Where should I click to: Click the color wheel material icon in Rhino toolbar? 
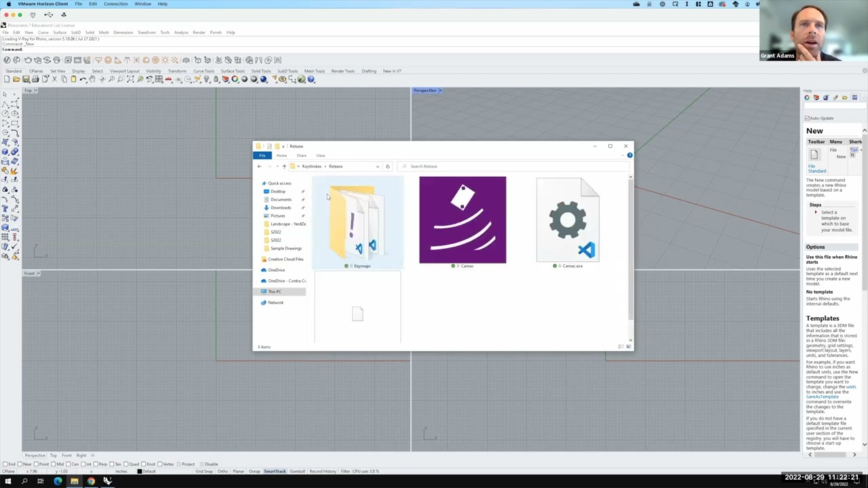coord(235,79)
